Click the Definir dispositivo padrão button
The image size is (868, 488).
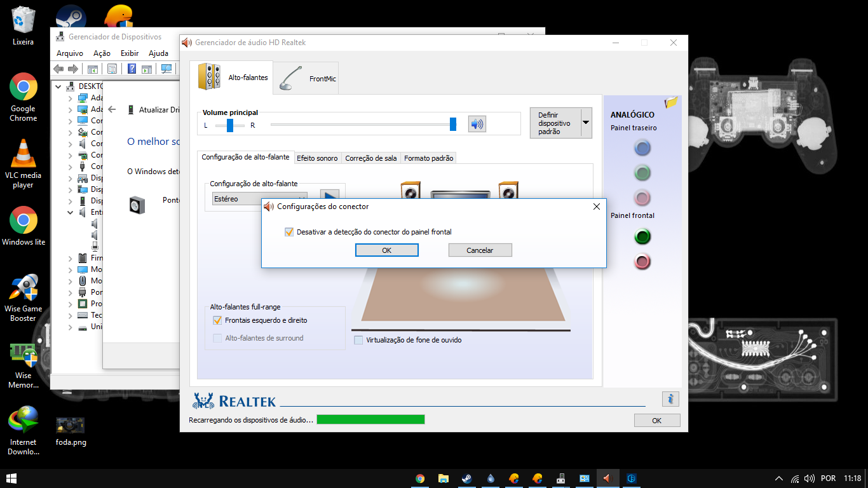[554, 123]
